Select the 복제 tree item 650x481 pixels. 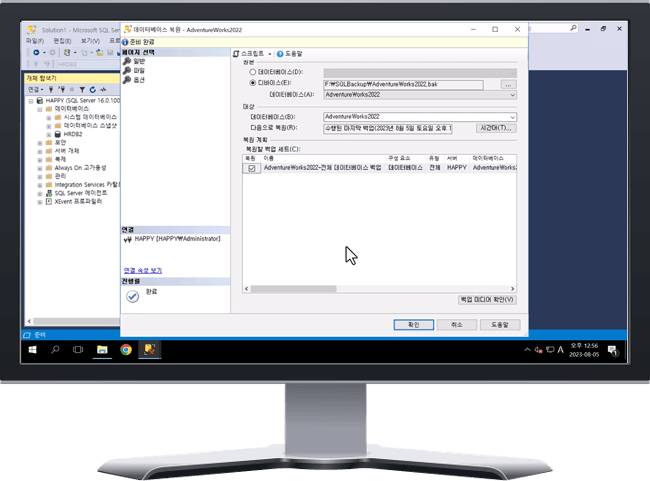(x=60, y=159)
